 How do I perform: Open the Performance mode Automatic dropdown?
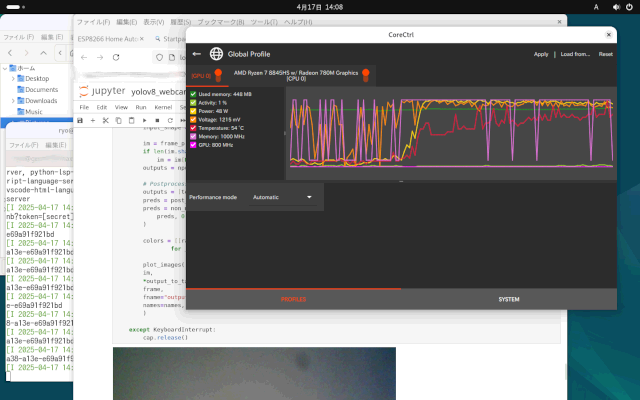click(282, 197)
